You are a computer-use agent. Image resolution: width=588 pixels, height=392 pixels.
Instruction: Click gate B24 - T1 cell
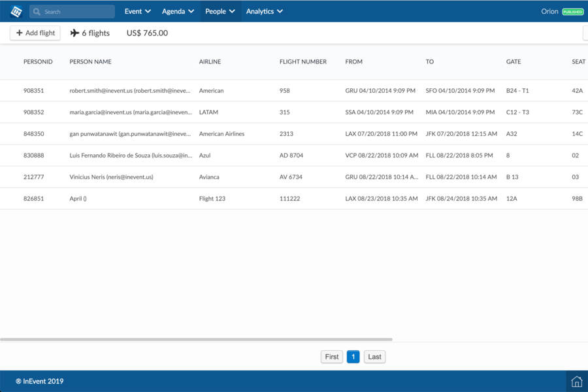517,90
